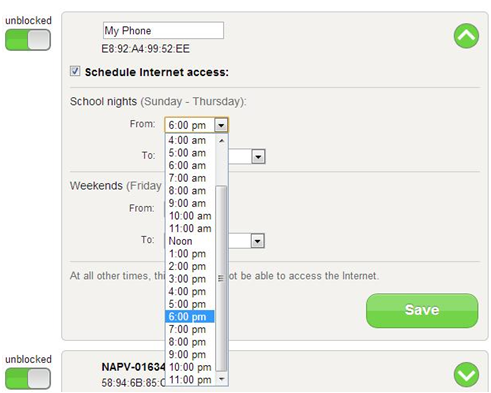The width and height of the screenshot is (491, 393).
Task: Click the My Phone name field
Action: [163, 31]
